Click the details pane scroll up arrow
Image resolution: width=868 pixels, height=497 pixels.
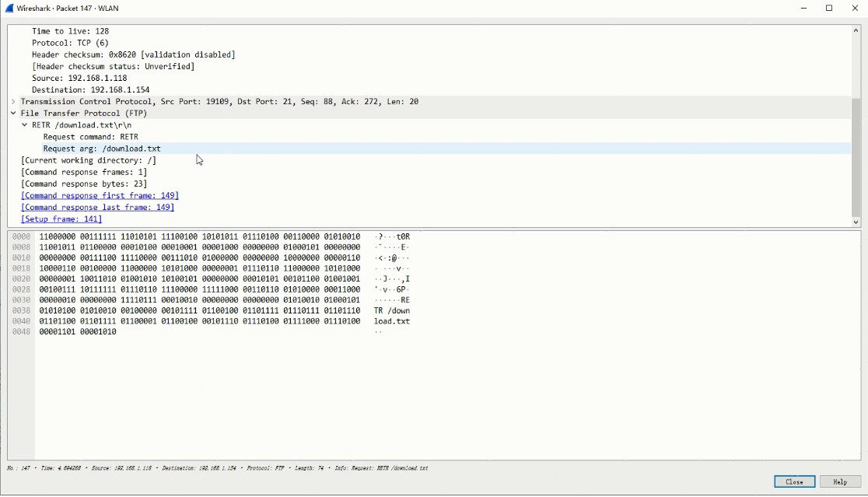coord(856,30)
